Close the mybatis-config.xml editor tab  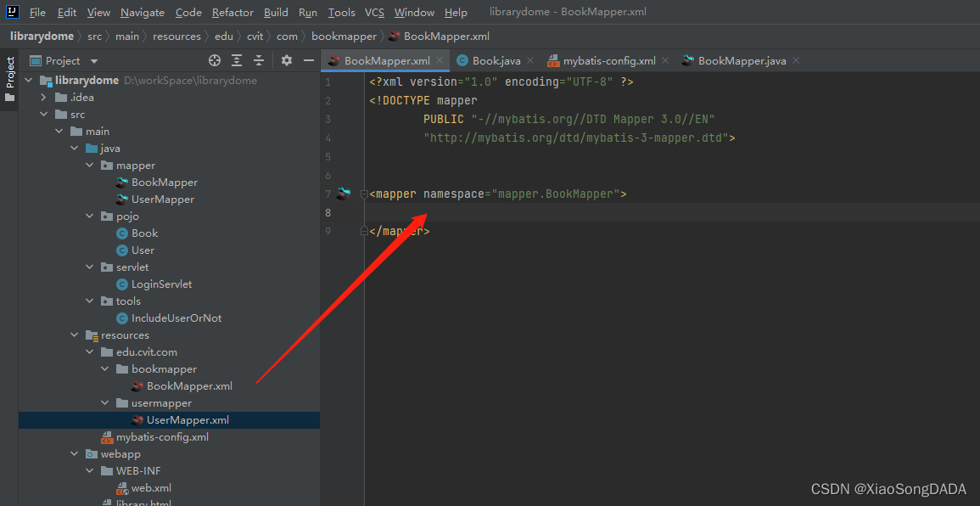tap(665, 60)
